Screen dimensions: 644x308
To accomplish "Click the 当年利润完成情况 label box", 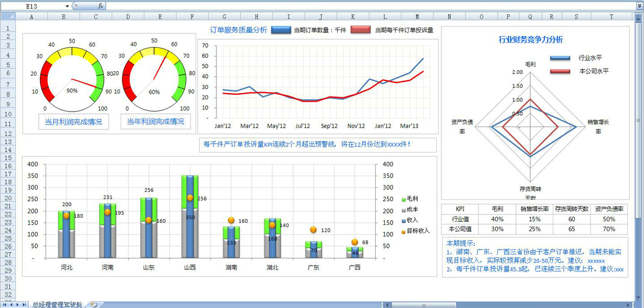I will click(x=156, y=122).
